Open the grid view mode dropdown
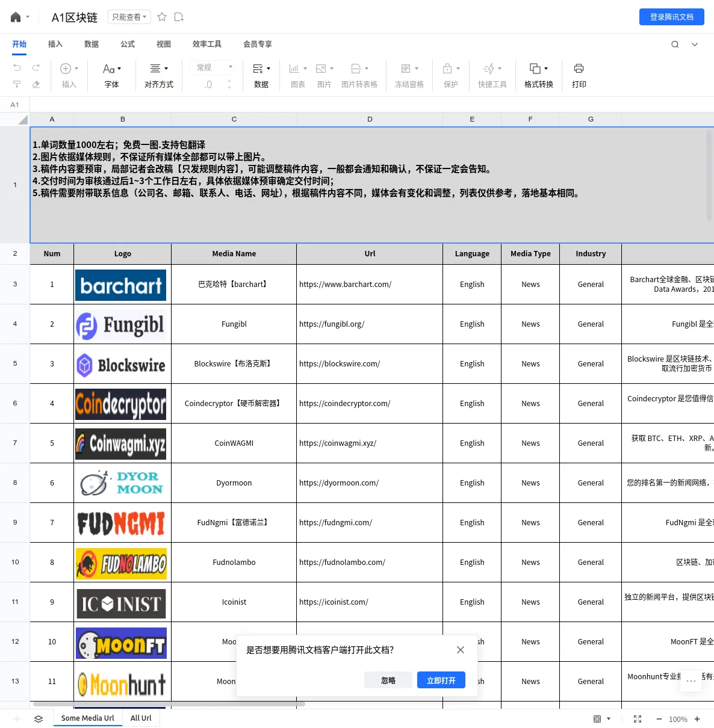 pos(602,719)
